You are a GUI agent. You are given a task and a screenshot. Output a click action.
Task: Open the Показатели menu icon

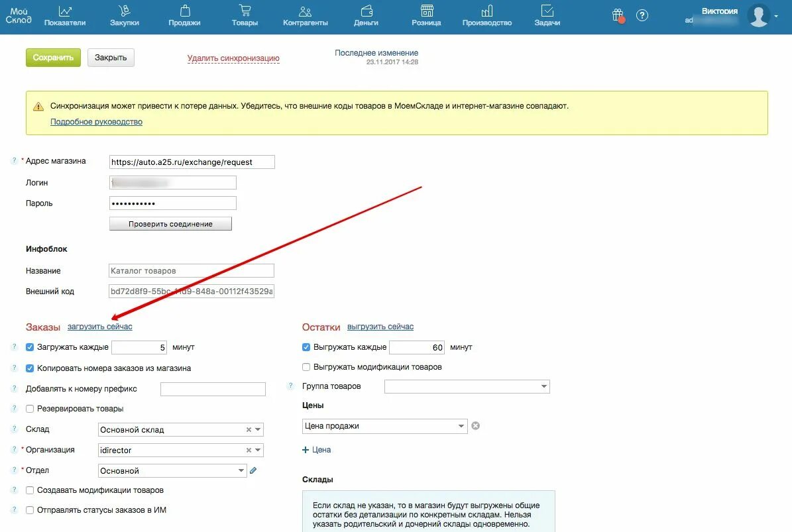65,11
